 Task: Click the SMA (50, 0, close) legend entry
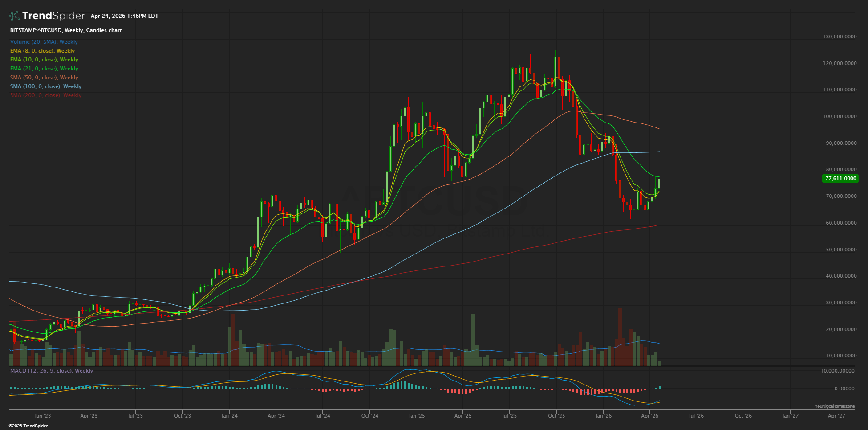[44, 78]
